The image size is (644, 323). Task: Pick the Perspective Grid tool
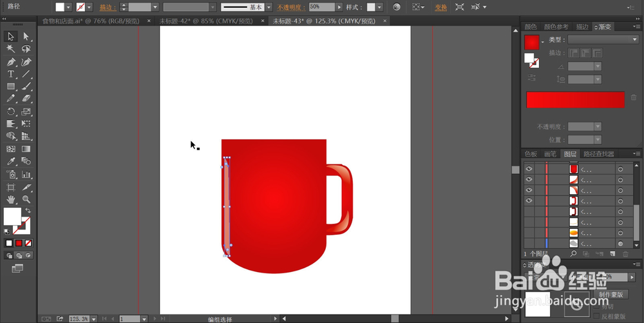pos(26,136)
